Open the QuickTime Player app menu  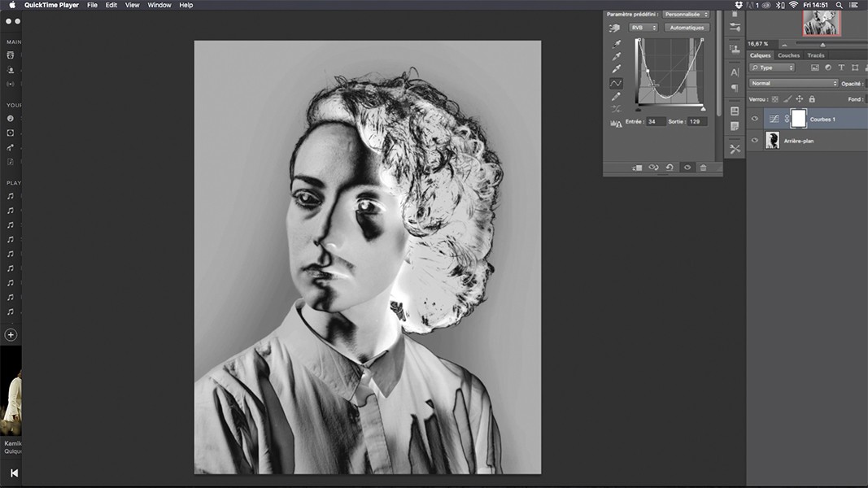point(51,5)
